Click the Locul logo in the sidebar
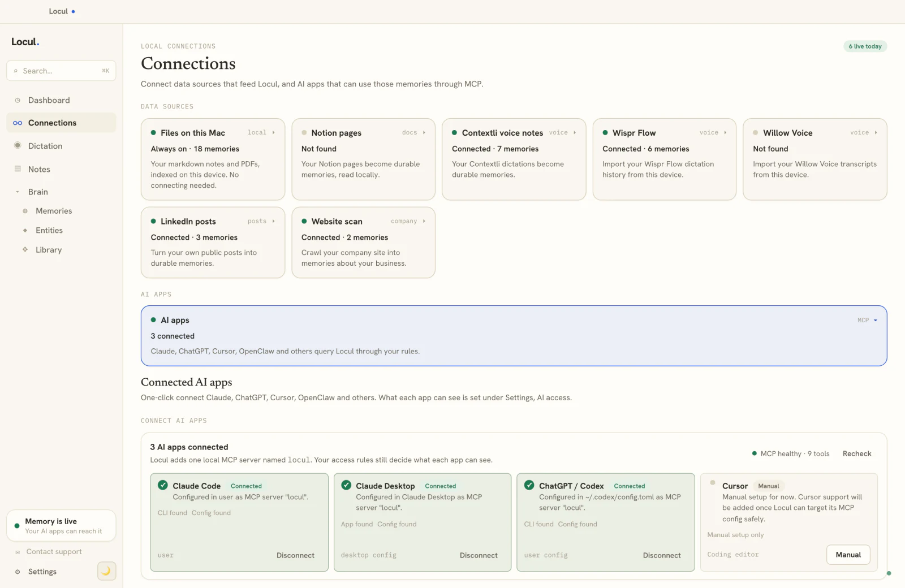 pyautogui.click(x=25, y=42)
